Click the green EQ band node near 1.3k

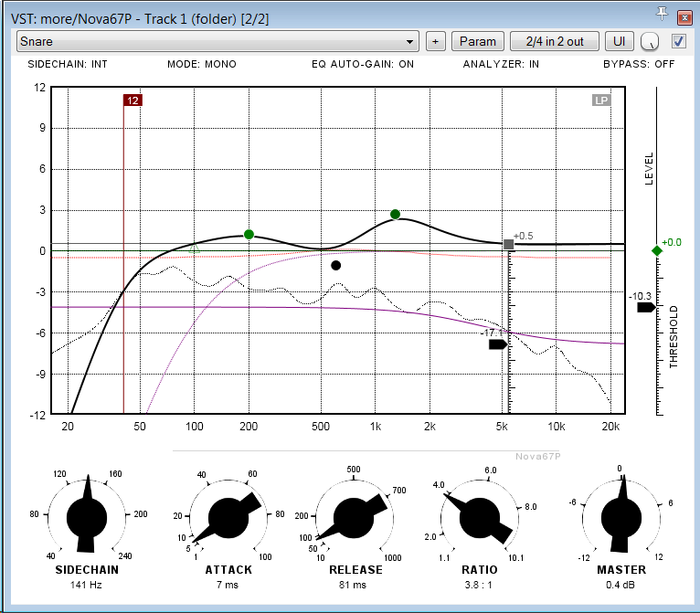pyautogui.click(x=395, y=214)
